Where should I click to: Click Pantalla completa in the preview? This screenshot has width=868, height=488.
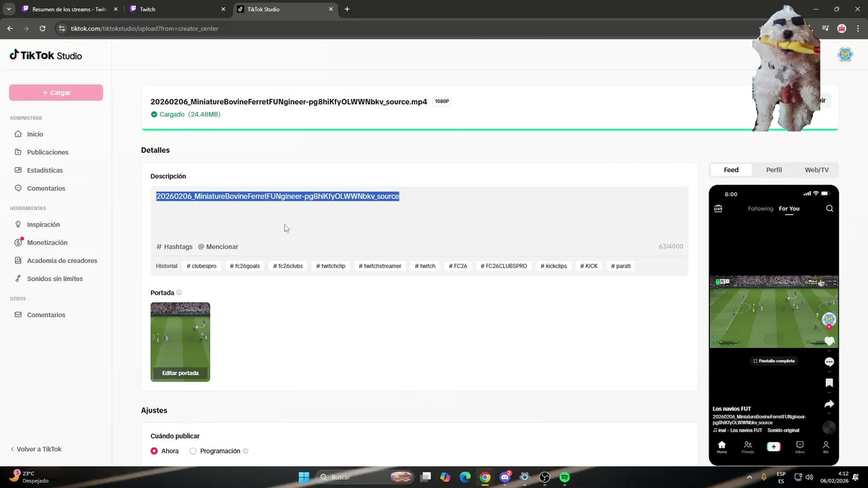pos(774,361)
